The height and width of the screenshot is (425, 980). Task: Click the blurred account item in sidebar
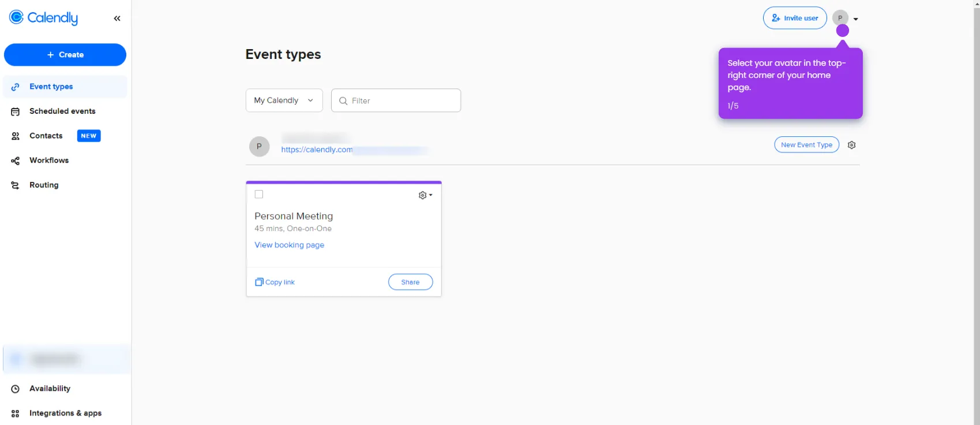click(x=67, y=359)
